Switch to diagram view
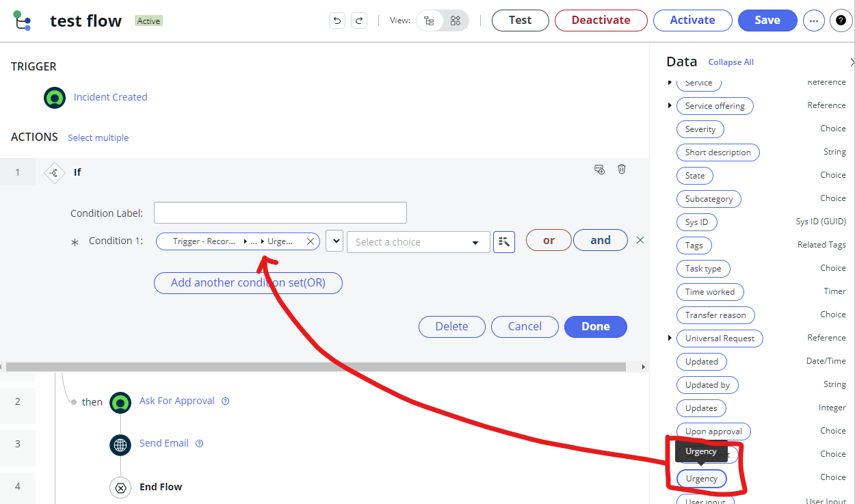The width and height of the screenshot is (855, 504). pyautogui.click(x=456, y=21)
